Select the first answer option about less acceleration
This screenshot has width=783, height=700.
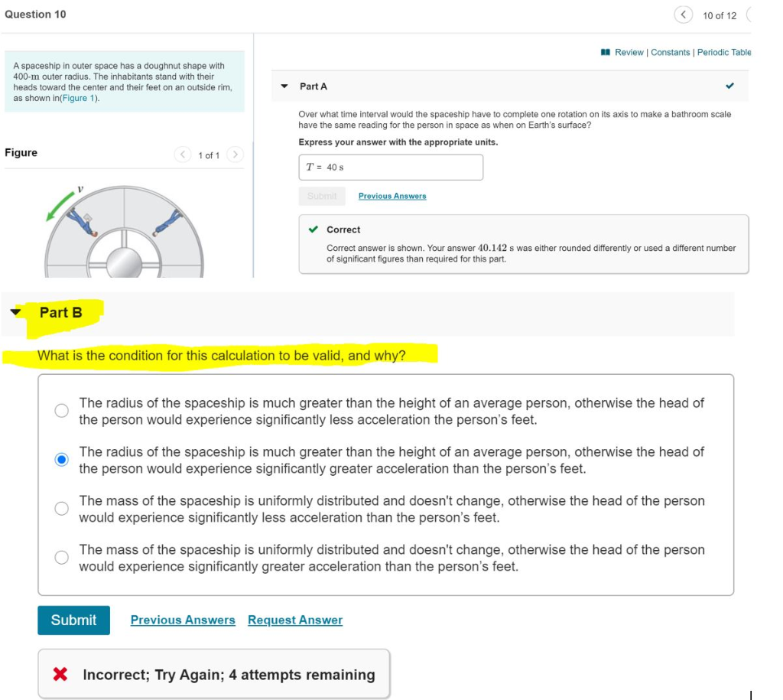62,410
